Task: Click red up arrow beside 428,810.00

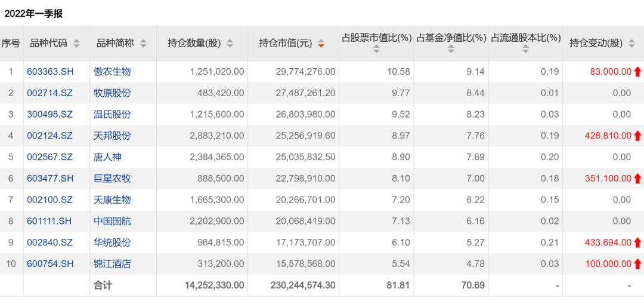Action: click(x=637, y=136)
